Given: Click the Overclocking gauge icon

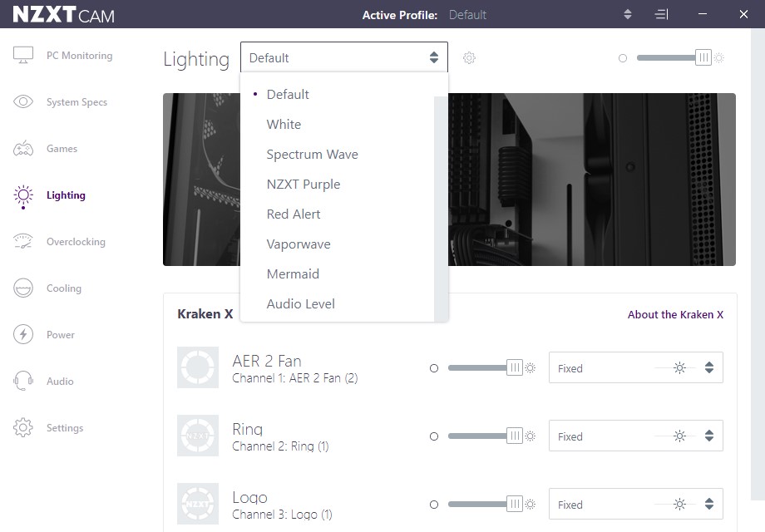Looking at the screenshot, I should click(23, 241).
